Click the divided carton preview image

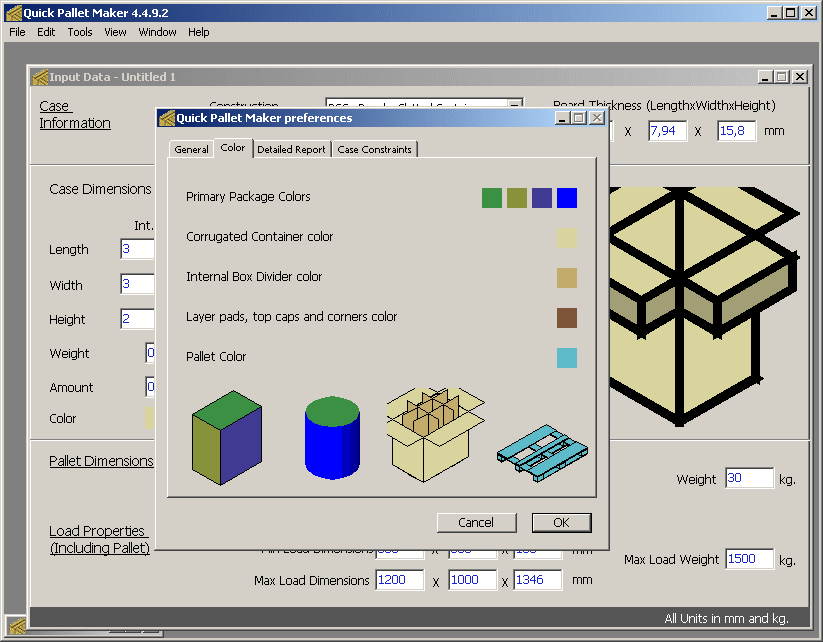click(x=436, y=435)
